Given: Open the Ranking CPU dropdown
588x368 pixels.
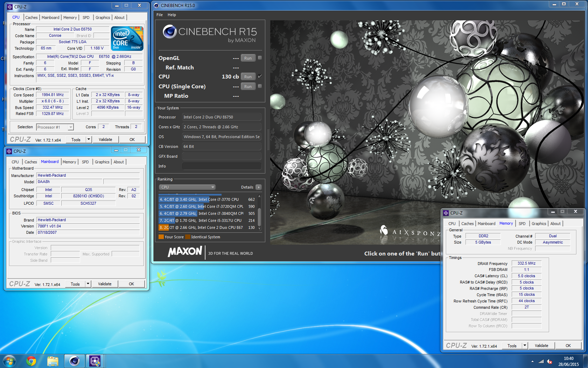Looking at the screenshot, I should [187, 187].
